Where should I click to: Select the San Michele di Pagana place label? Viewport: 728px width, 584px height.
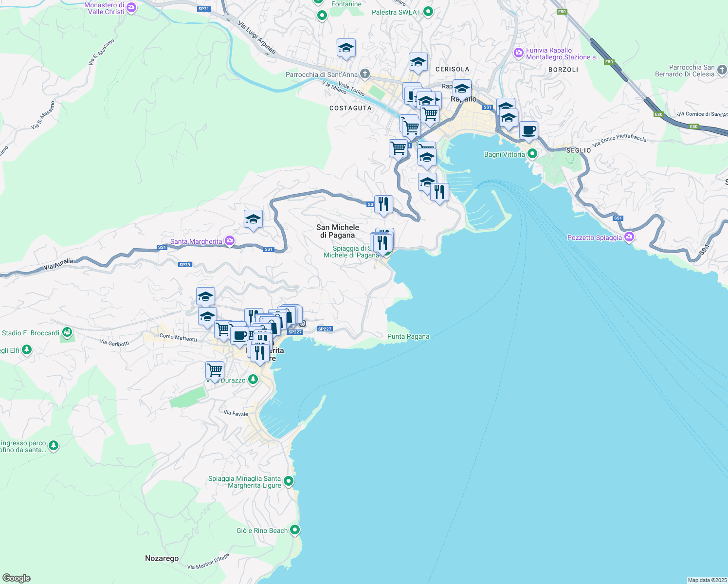pyautogui.click(x=338, y=232)
